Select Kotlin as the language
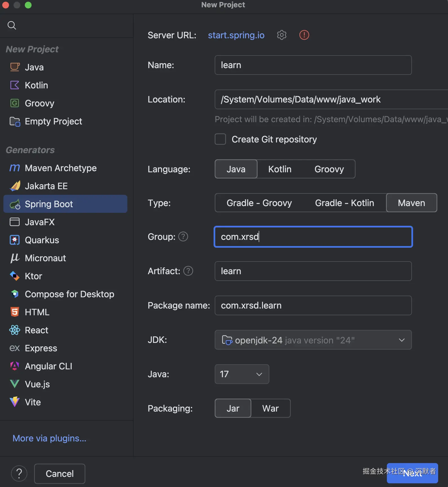Screen dimensions: 448x487 [280, 169]
